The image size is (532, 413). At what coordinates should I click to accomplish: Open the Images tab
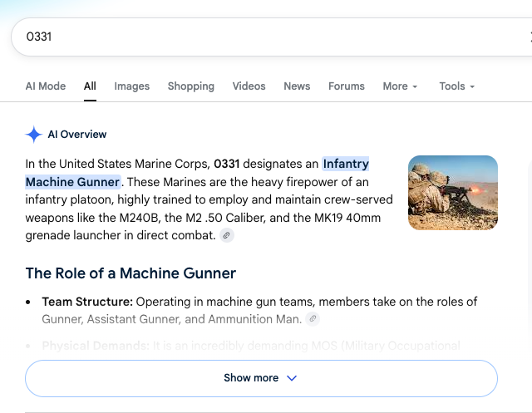pyautogui.click(x=131, y=86)
